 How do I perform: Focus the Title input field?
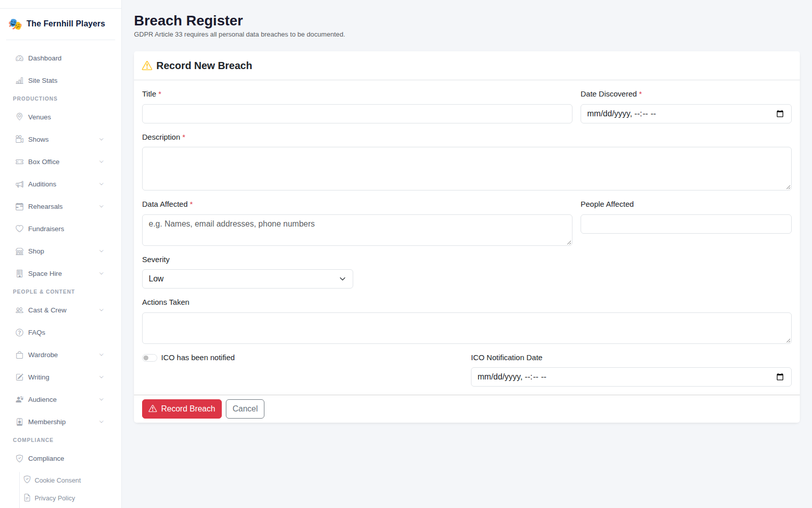(x=357, y=114)
